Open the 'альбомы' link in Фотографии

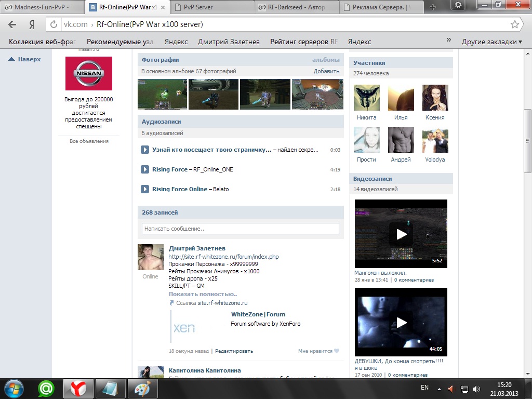326,60
